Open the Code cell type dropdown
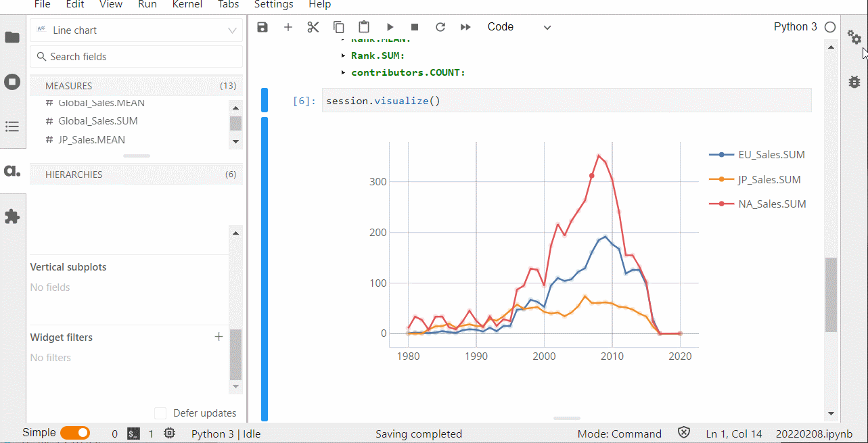This screenshot has width=868, height=443. coord(519,27)
